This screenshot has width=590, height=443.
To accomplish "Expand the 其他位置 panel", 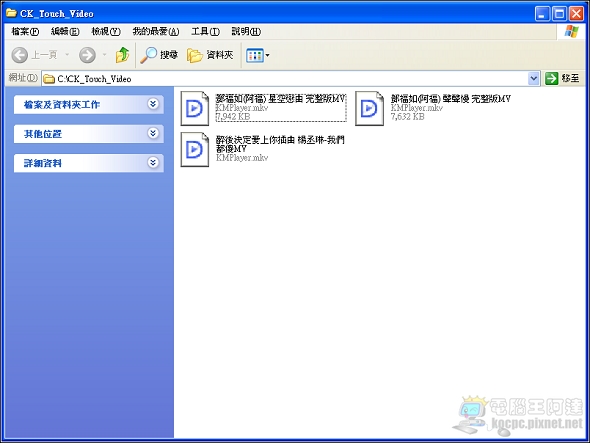I will (89, 134).
